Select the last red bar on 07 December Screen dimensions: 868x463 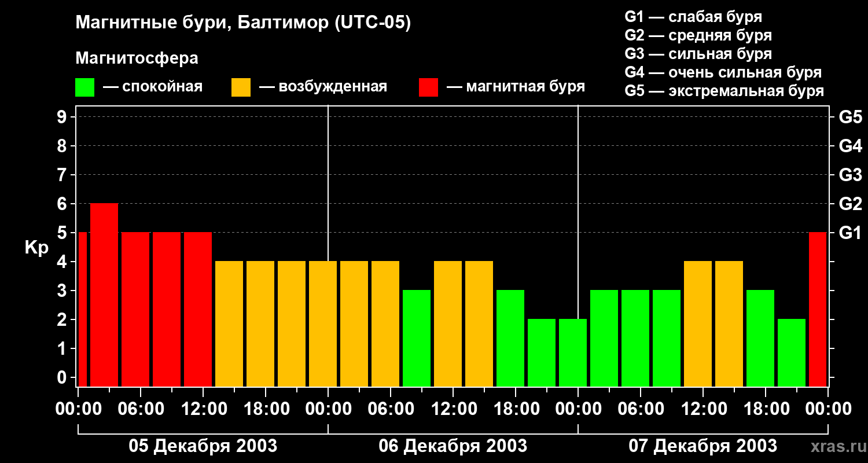click(x=817, y=309)
